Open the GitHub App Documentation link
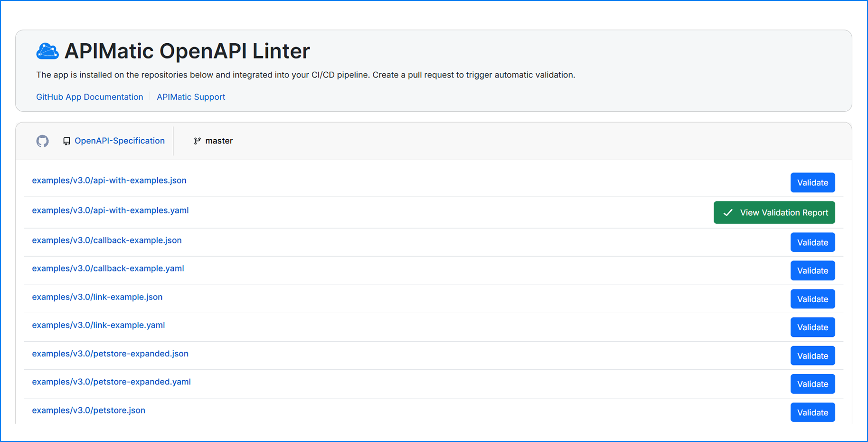This screenshot has height=442, width=868. point(90,97)
